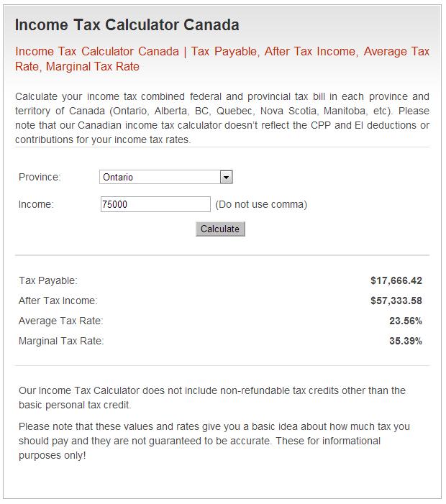This screenshot has height=504, width=446.
Task: Focus the Income input field
Action: pos(155,204)
